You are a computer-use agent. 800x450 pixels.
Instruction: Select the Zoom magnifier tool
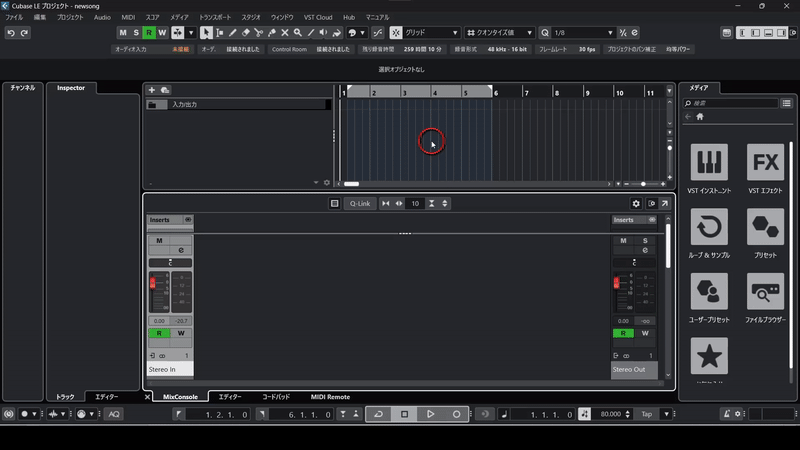point(297,33)
